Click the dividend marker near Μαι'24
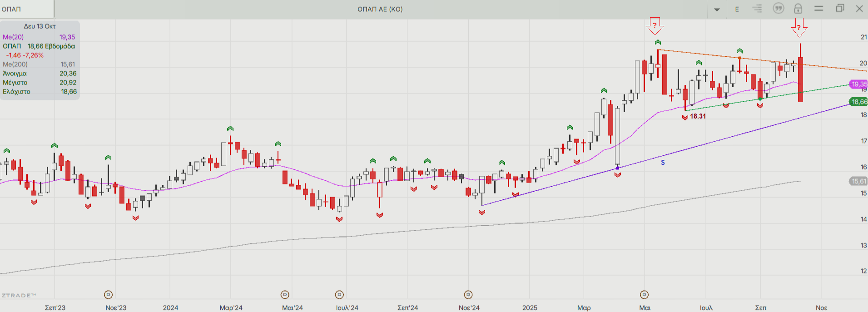The image size is (868, 312). 285,295
